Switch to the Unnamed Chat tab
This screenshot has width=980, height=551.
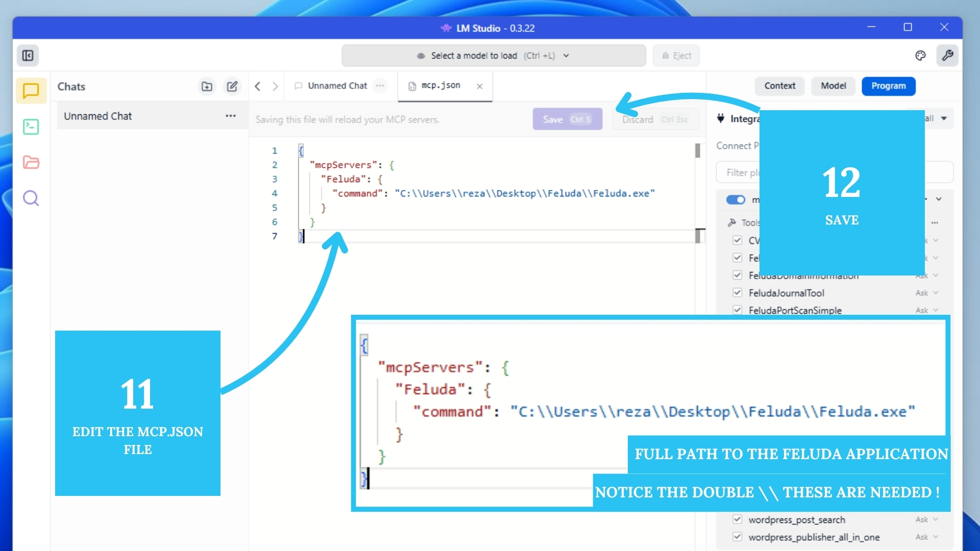338,86
